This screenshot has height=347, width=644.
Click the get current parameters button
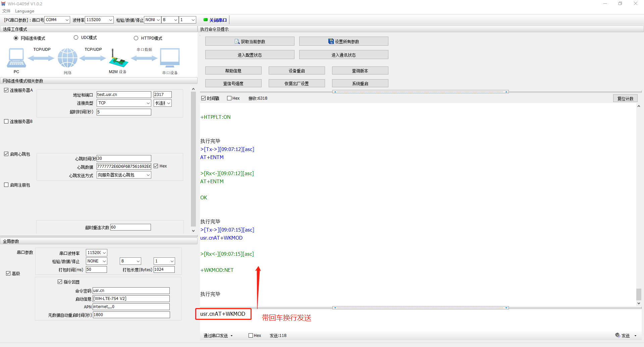coord(250,42)
